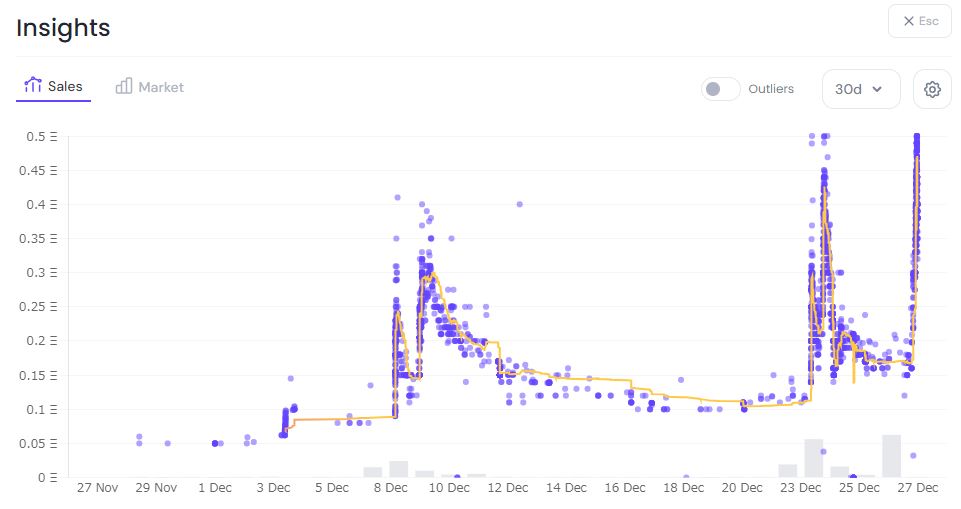961x509 pixels.
Task: Click the 3 Dec date label
Action: [273, 488]
